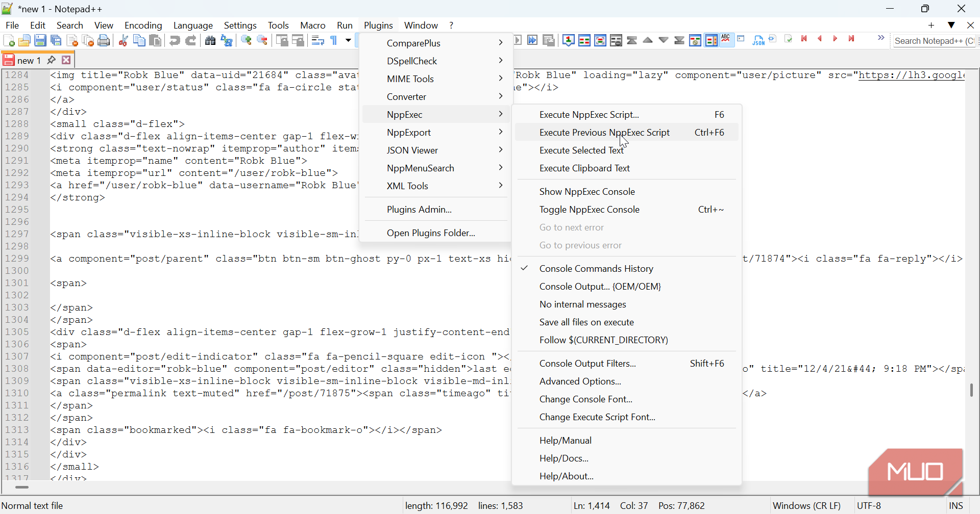The image size is (980, 514).
Task: Expand the JSON Viewer submenu
Action: (x=435, y=150)
